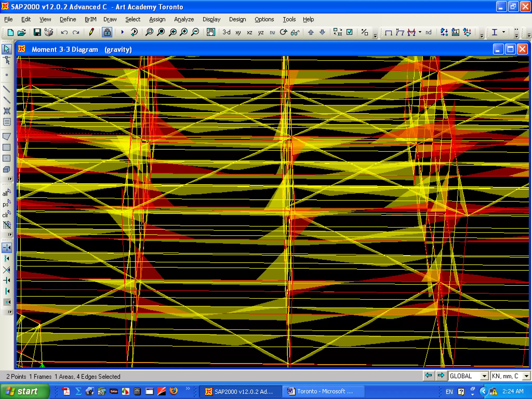Click the Windows start button
532x399 pixels.
(x=23, y=391)
